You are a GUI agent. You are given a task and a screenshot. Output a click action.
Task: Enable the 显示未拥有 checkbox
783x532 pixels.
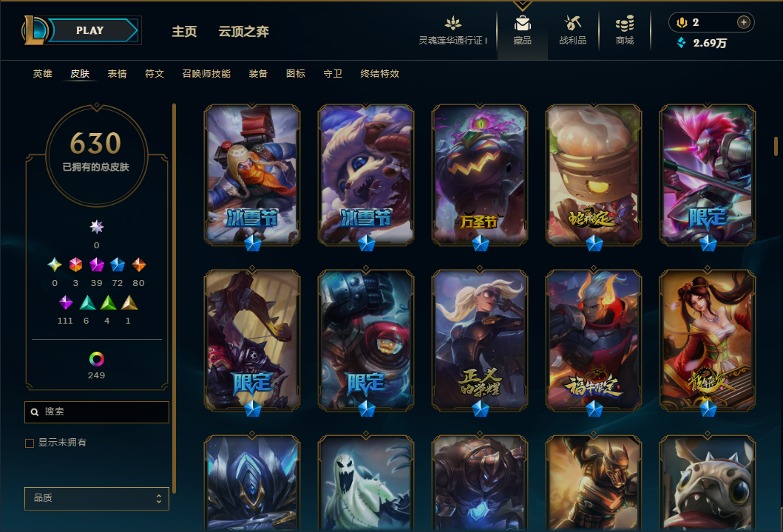(30, 443)
